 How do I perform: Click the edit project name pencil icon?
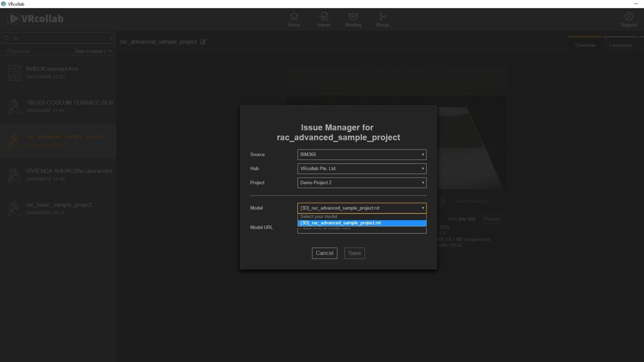tap(203, 42)
